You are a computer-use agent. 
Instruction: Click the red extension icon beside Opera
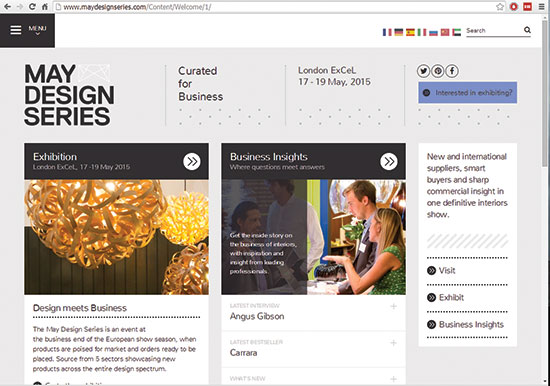click(528, 7)
